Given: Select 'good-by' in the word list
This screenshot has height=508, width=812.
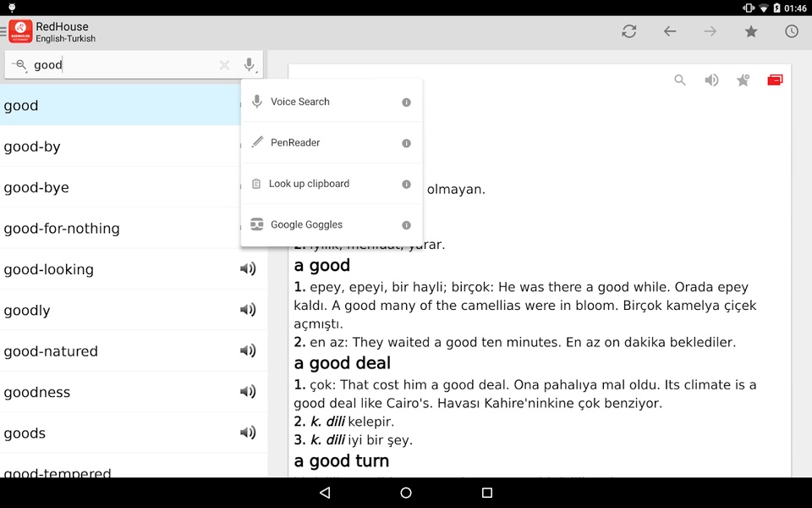Looking at the screenshot, I should (x=120, y=146).
